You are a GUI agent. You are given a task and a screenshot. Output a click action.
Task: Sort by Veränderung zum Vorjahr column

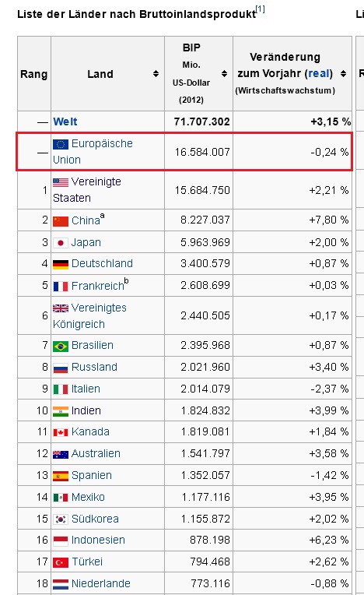click(343, 74)
